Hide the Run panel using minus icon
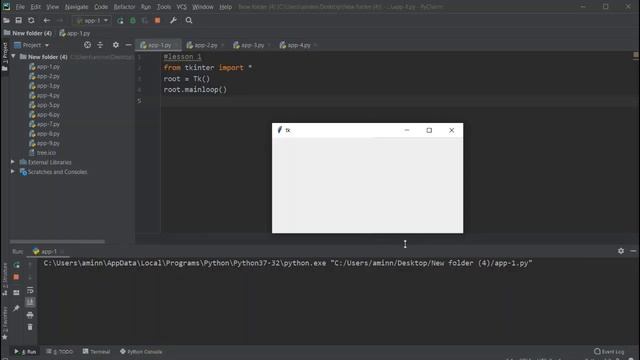 (x=633, y=251)
